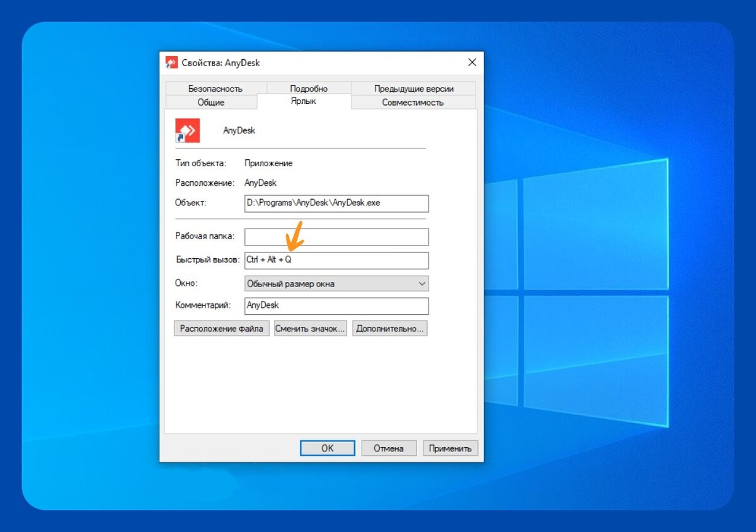Click the Расположение value AnyDesk

[260, 183]
